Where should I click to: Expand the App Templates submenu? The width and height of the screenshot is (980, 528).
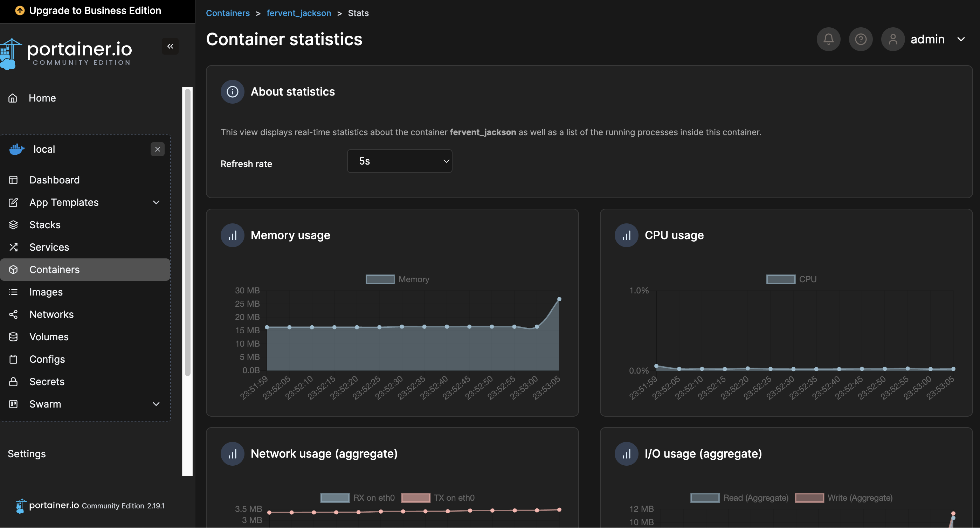[156, 202]
